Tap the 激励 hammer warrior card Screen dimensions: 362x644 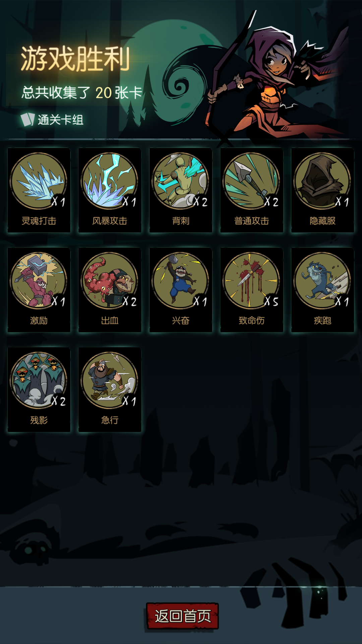point(39,289)
